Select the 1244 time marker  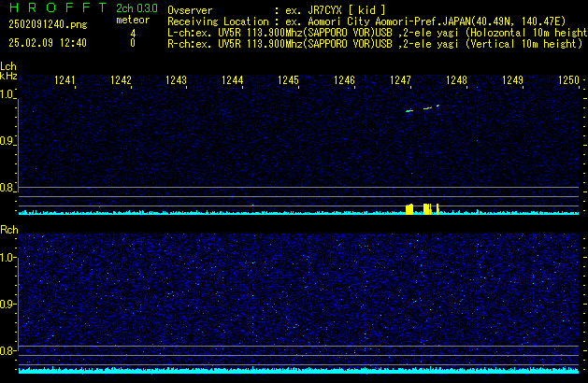click(233, 80)
